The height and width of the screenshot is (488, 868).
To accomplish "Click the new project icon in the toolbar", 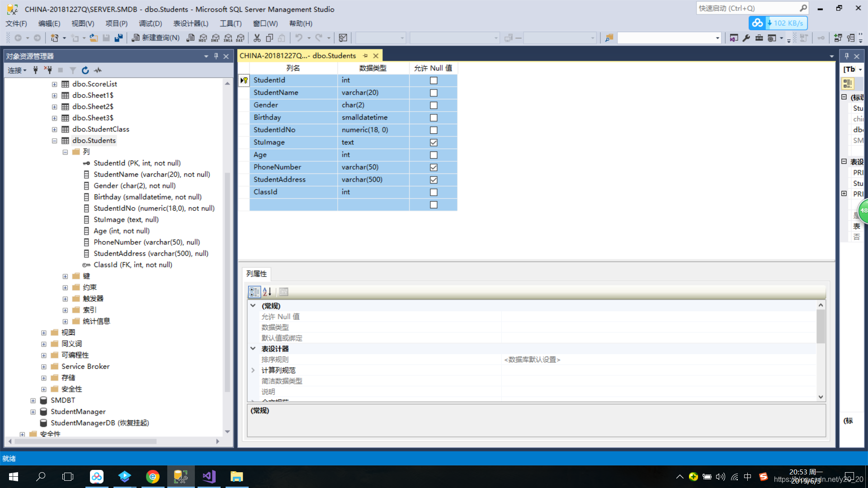I will tap(55, 38).
